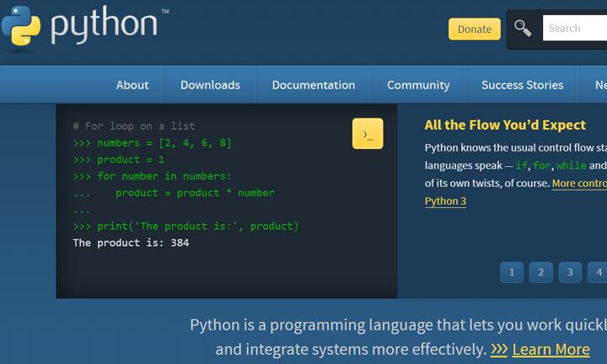Click the 'All the Flow You'd Expect' heading

click(x=505, y=125)
